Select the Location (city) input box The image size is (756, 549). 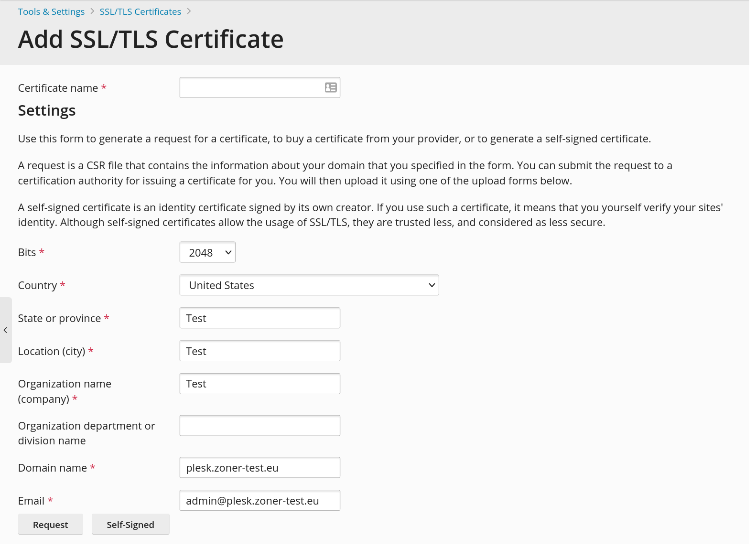pos(259,351)
